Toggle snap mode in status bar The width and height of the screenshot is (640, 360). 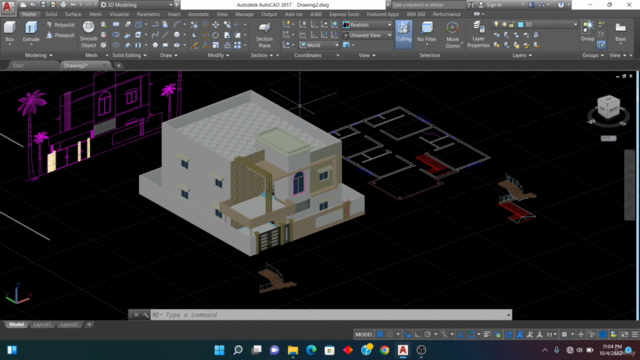click(391, 334)
